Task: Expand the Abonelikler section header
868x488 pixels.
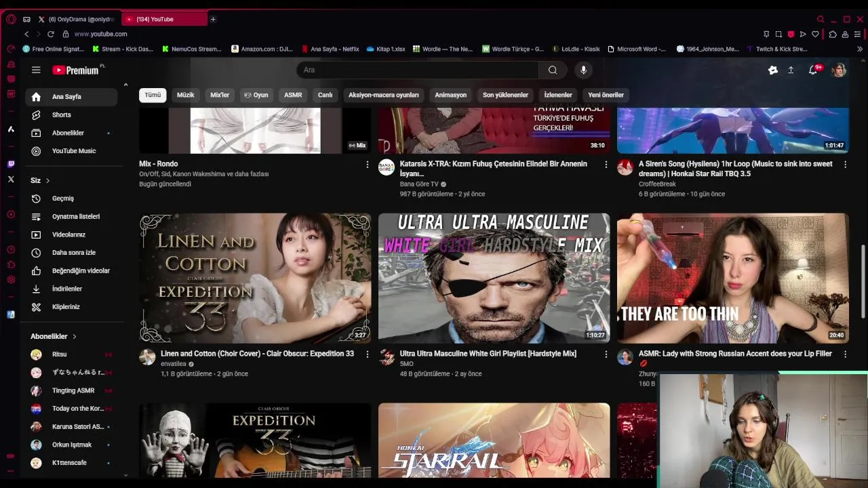Action: click(54, 336)
